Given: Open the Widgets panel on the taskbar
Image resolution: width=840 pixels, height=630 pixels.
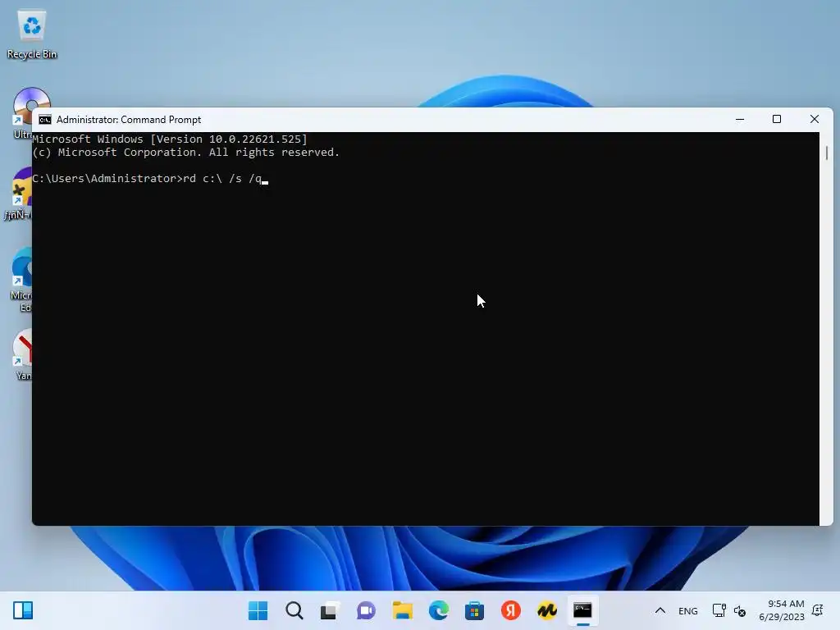Looking at the screenshot, I should pyautogui.click(x=23, y=610).
